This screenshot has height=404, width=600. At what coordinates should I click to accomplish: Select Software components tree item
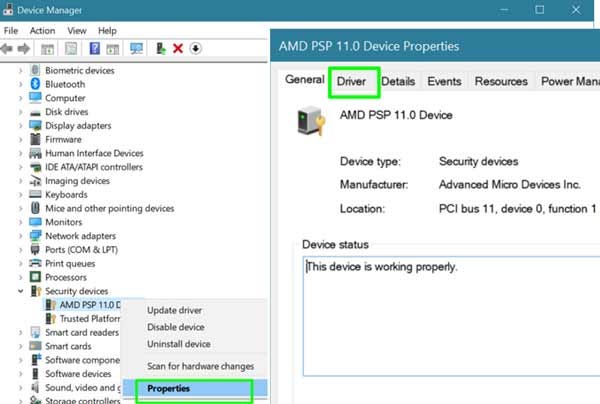82,360
